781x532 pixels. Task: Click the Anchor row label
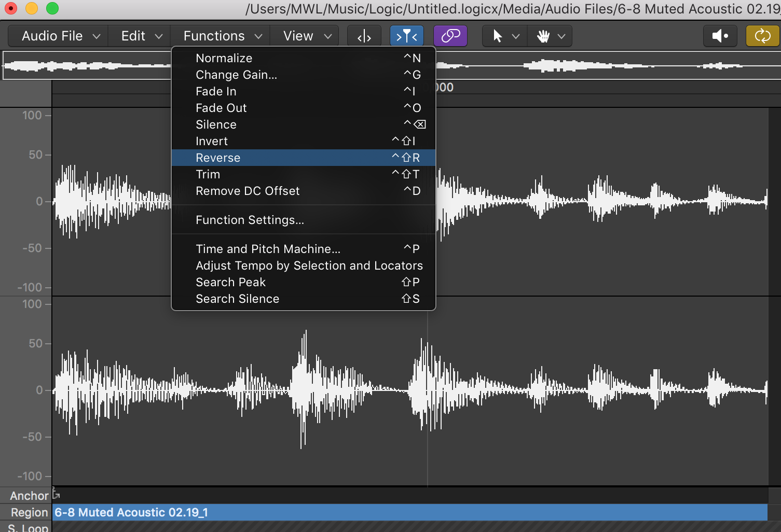click(x=29, y=496)
